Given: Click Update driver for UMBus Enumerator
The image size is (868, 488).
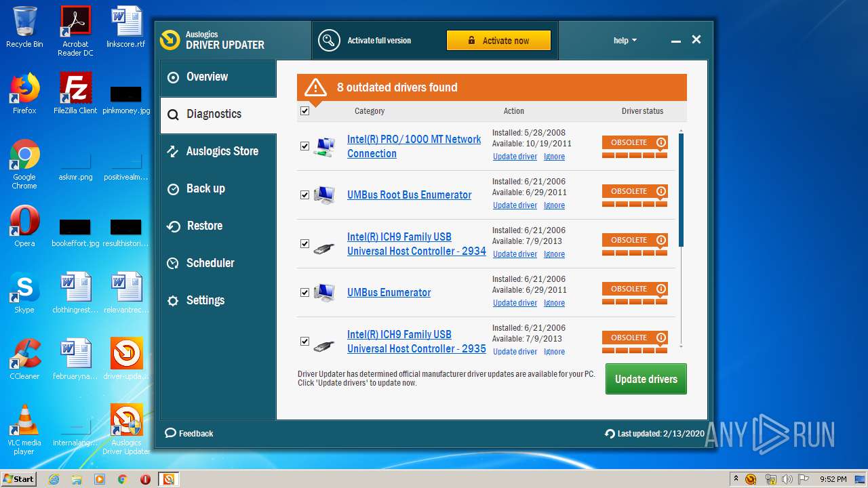Looking at the screenshot, I should tap(515, 303).
